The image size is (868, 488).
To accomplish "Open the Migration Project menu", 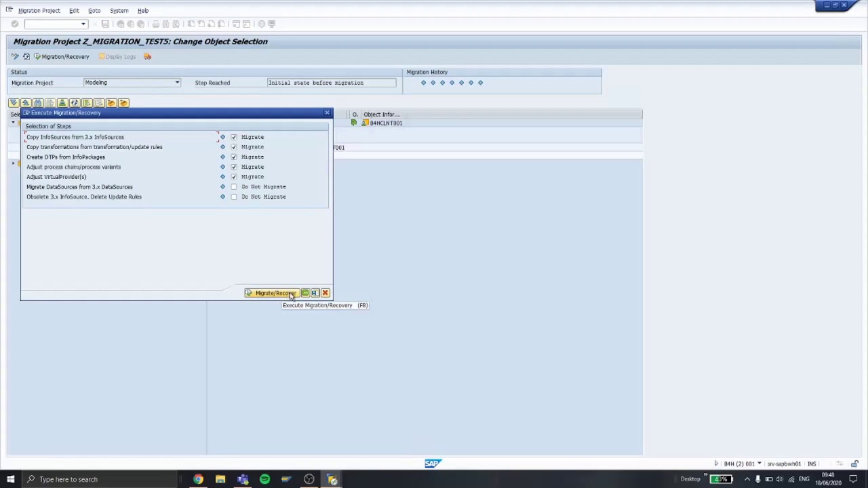I will pos(39,10).
